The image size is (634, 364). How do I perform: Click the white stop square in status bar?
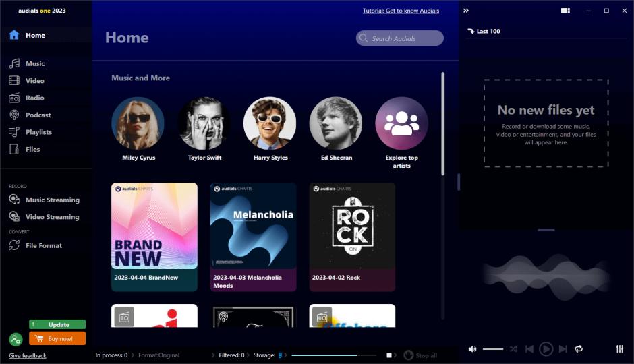point(389,355)
